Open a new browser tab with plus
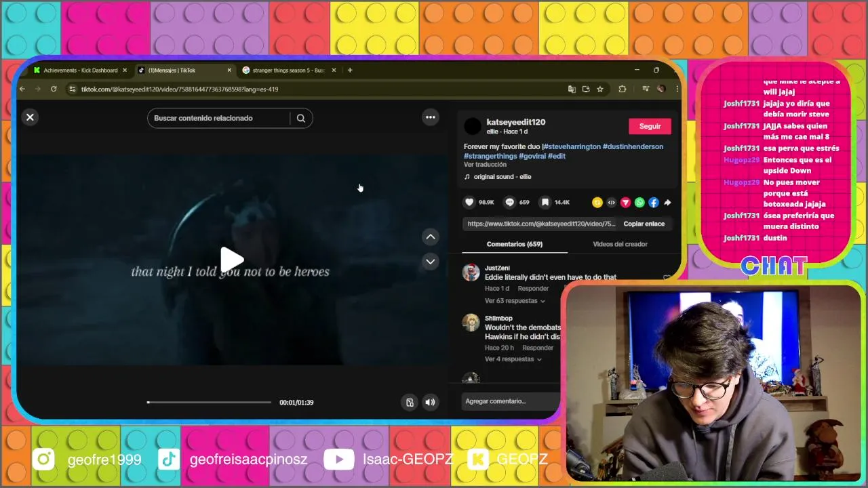The image size is (868, 488). (350, 70)
